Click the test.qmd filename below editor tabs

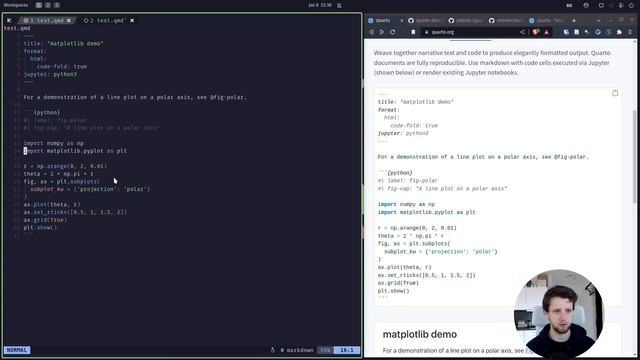[17, 28]
